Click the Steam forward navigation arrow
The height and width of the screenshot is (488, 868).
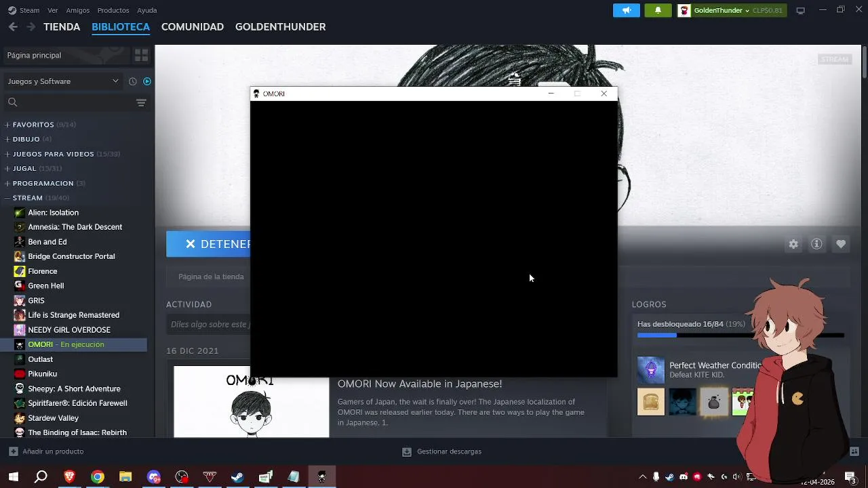coord(31,27)
